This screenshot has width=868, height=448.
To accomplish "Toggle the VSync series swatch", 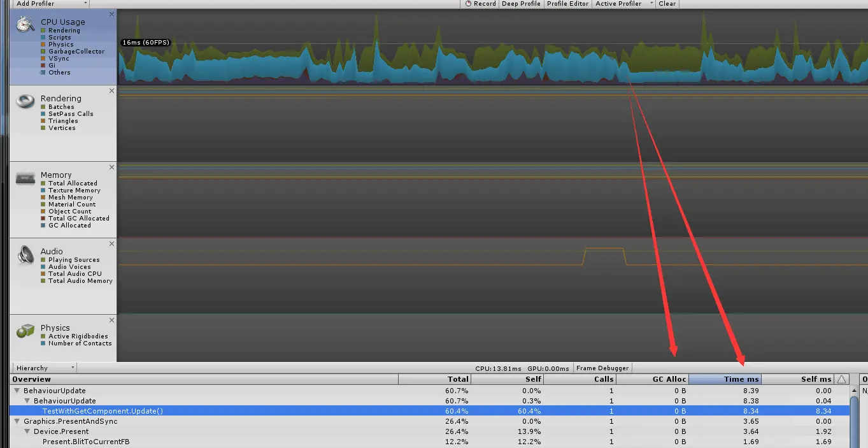I will click(x=43, y=59).
